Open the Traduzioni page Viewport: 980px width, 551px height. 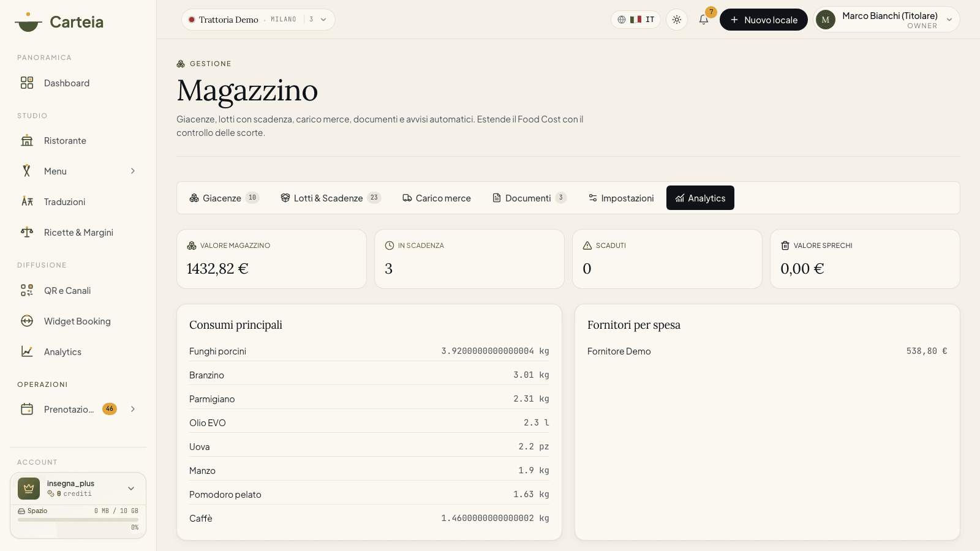click(78, 202)
